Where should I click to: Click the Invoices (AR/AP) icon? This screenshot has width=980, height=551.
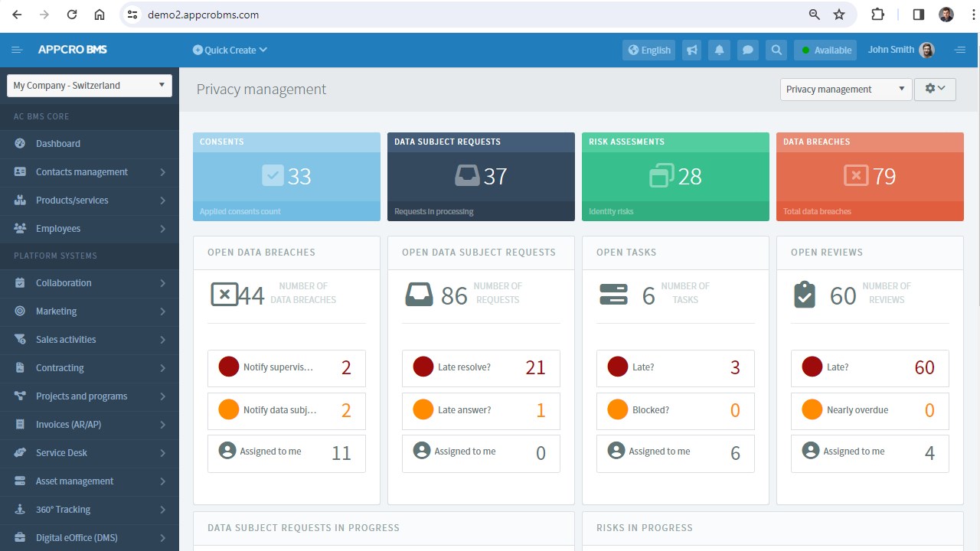20,424
